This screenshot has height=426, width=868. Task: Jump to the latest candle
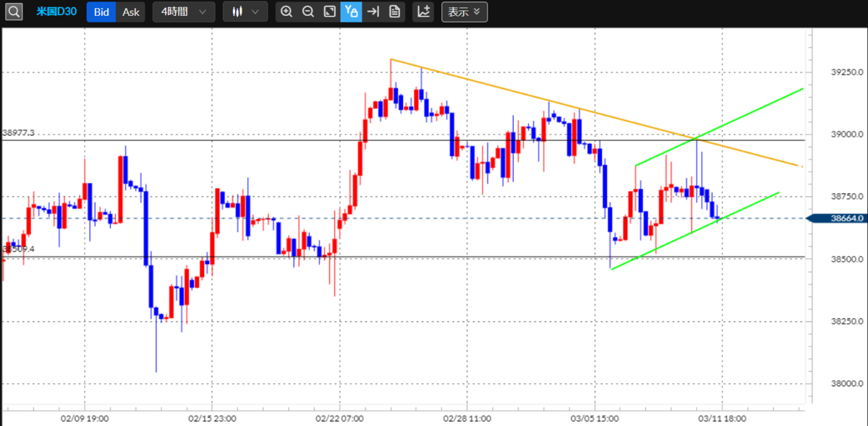(373, 12)
